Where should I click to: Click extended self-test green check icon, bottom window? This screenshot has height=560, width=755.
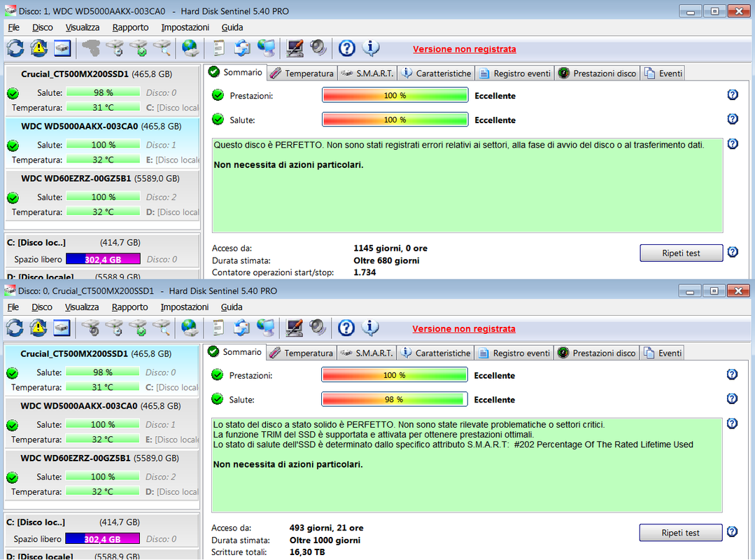(x=139, y=328)
